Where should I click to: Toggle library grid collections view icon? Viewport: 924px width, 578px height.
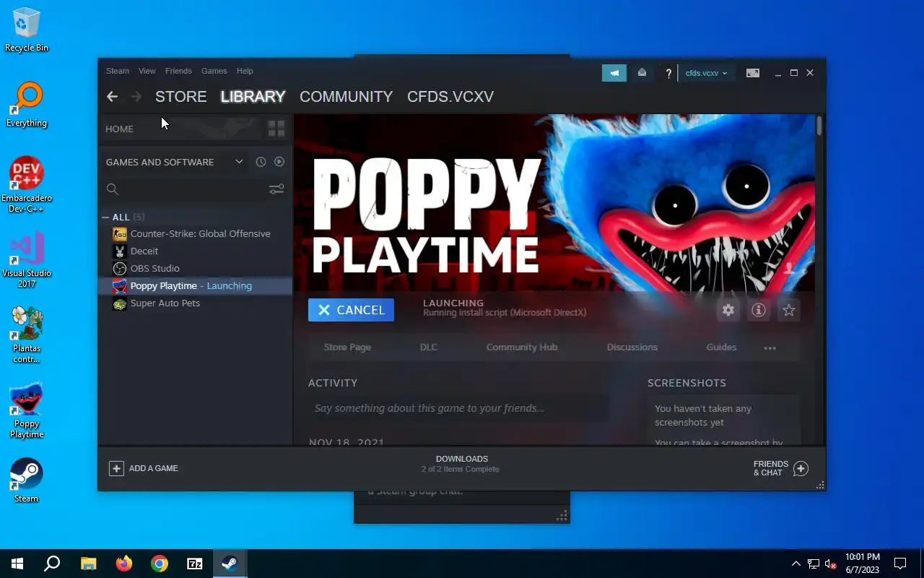pyautogui.click(x=276, y=129)
